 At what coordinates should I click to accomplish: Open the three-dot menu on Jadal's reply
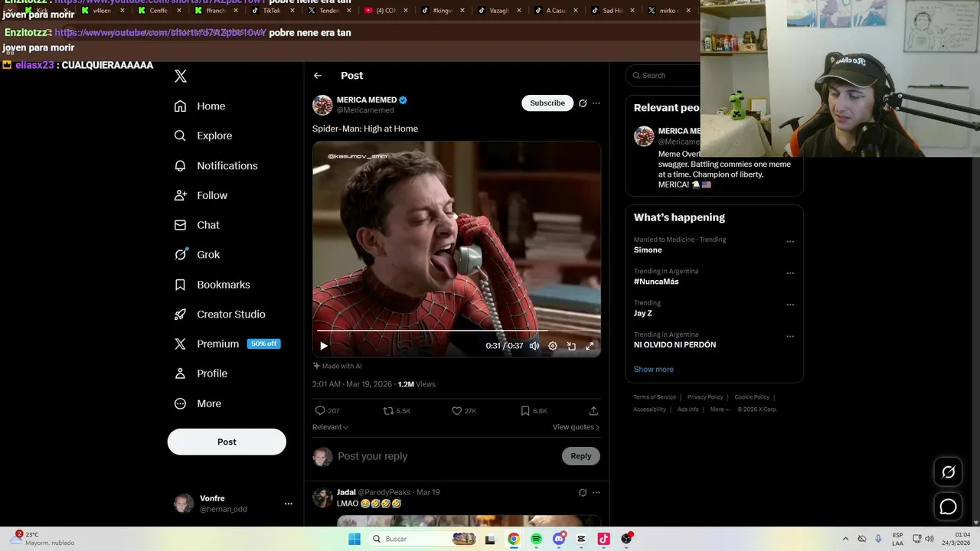596,492
